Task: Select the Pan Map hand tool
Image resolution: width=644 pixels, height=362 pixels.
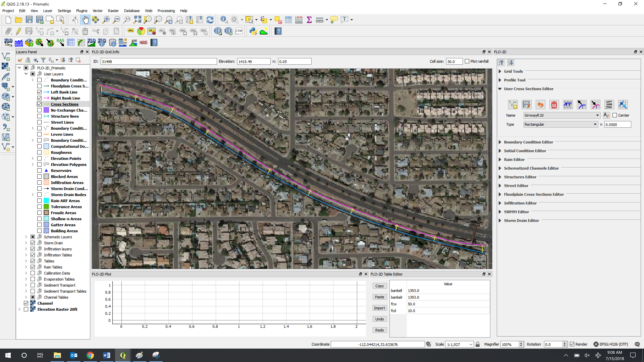Action: (x=85, y=19)
